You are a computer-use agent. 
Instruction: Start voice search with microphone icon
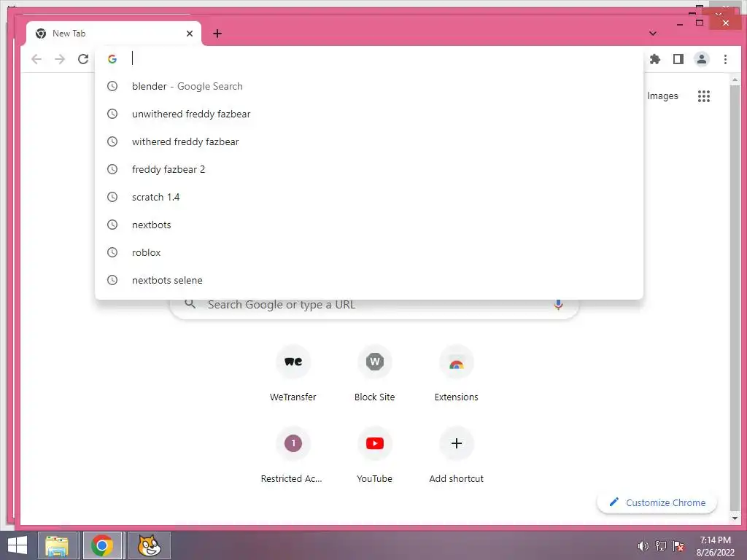[558, 304]
